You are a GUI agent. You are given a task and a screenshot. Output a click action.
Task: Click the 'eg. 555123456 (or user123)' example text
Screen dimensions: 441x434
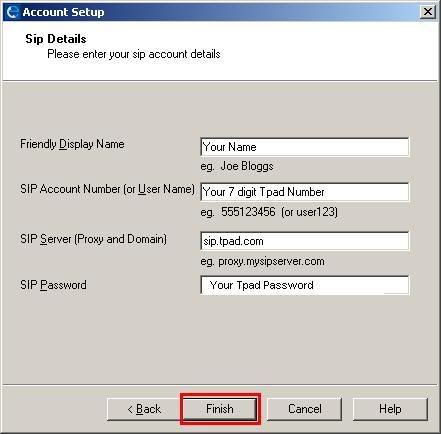(x=269, y=212)
